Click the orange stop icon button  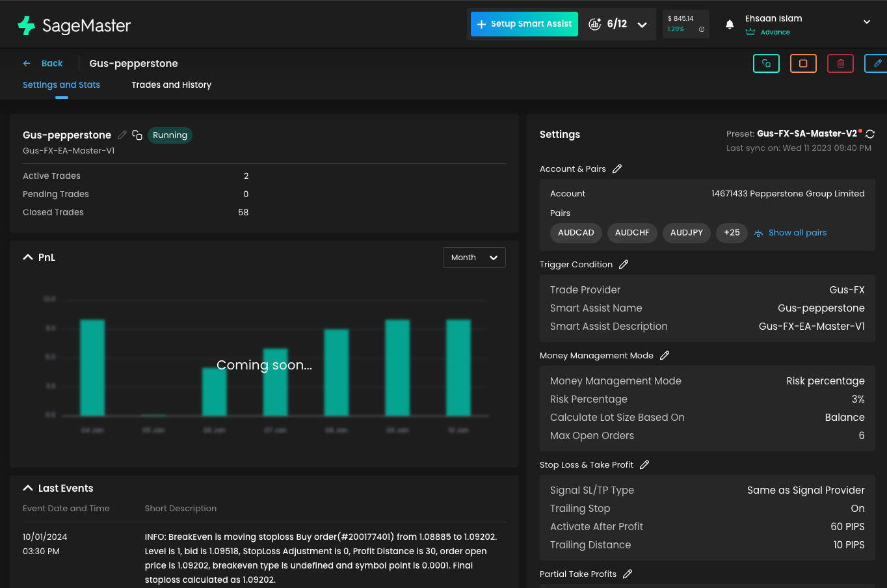coord(803,64)
